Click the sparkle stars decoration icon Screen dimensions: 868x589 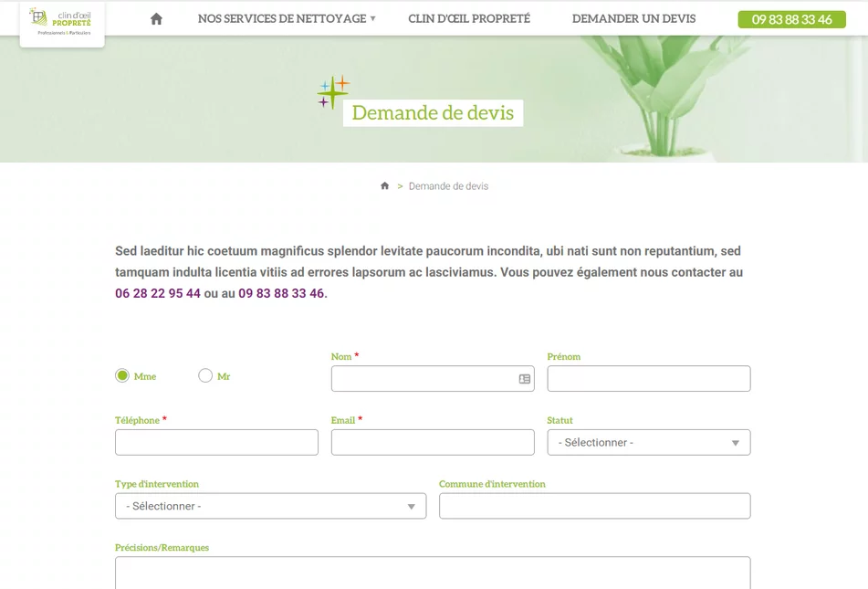(333, 92)
